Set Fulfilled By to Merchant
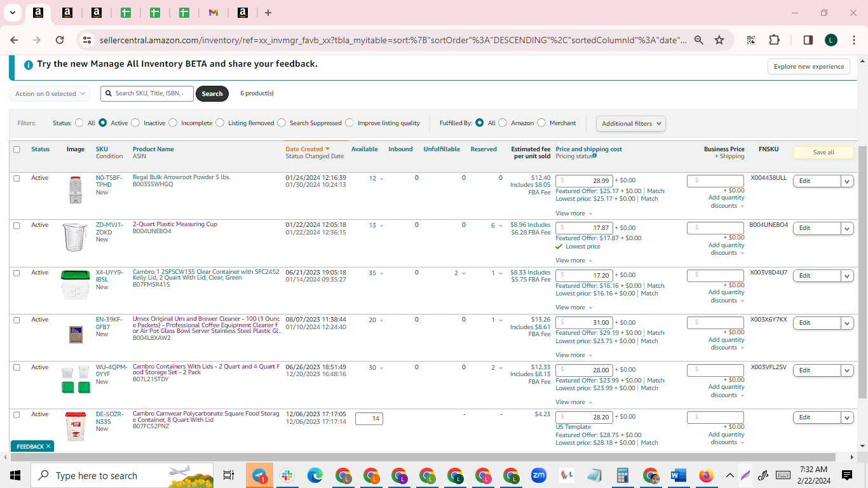Viewport: 868px width, 488px height. (541, 123)
